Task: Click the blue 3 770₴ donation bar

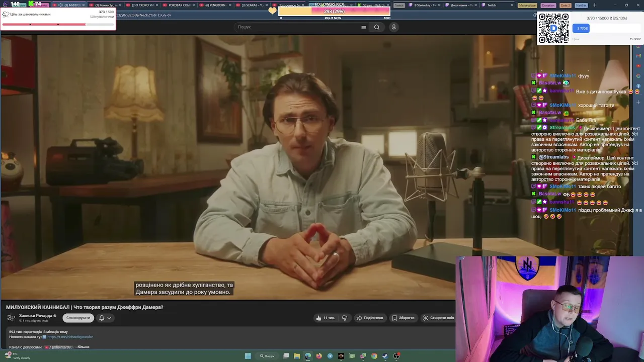Action: pos(581,29)
